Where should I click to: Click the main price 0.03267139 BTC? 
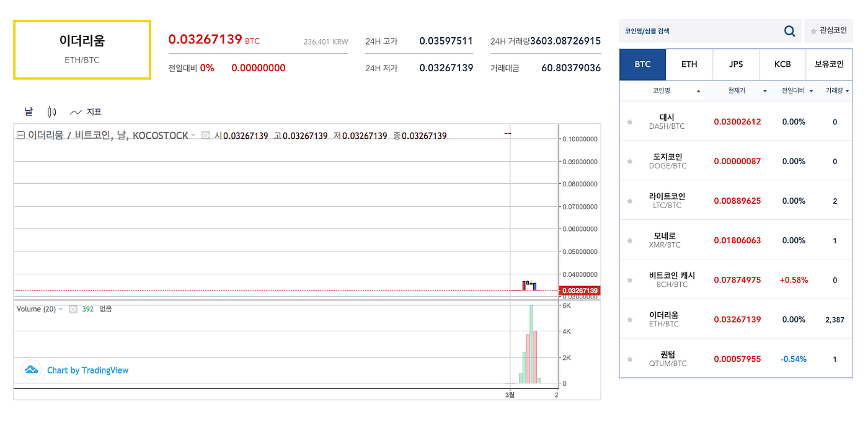click(214, 40)
